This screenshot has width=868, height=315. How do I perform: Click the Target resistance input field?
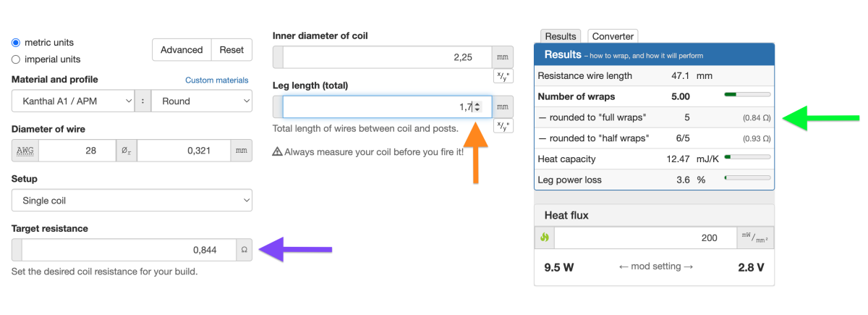pos(129,250)
